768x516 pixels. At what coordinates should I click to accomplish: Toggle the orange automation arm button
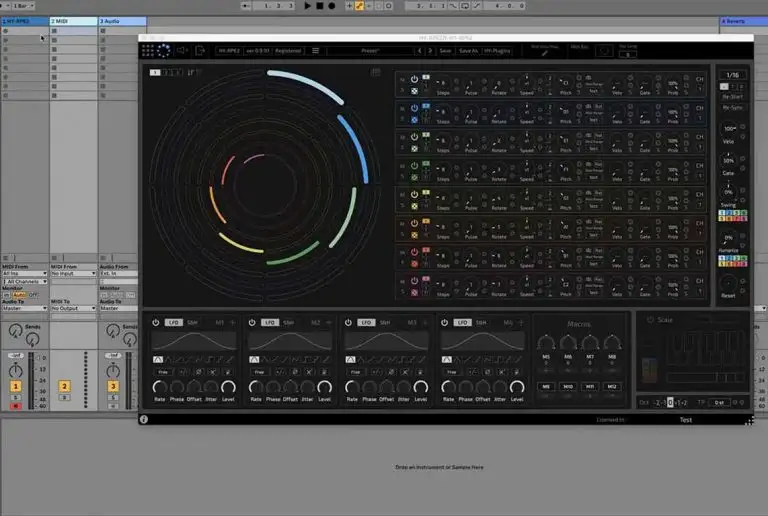(x=359, y=6)
